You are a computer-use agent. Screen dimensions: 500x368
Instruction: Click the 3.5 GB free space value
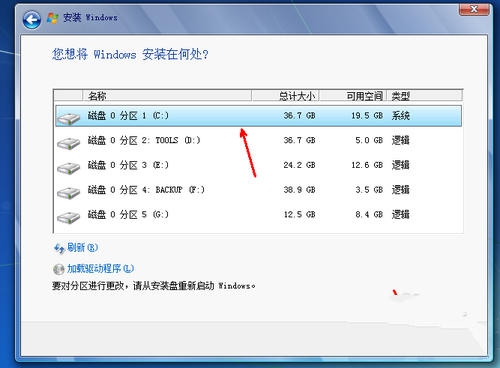pyautogui.click(x=369, y=190)
